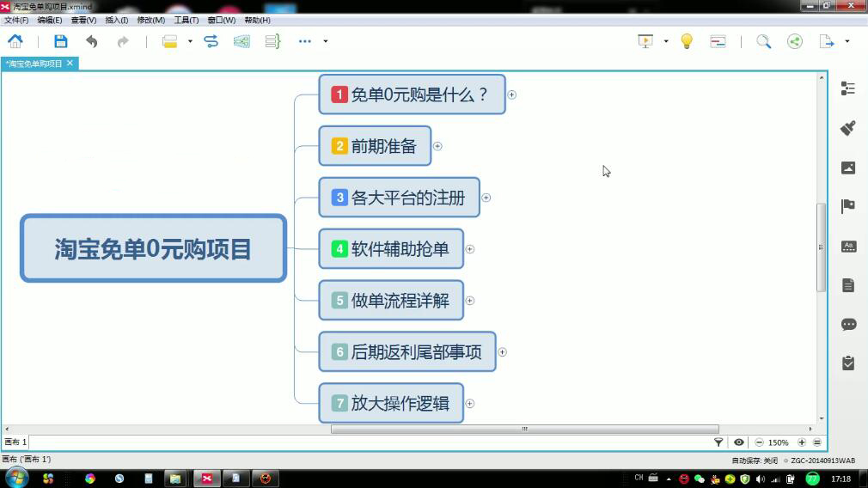
Task: Open the 工具(T) menu
Action: click(x=186, y=20)
